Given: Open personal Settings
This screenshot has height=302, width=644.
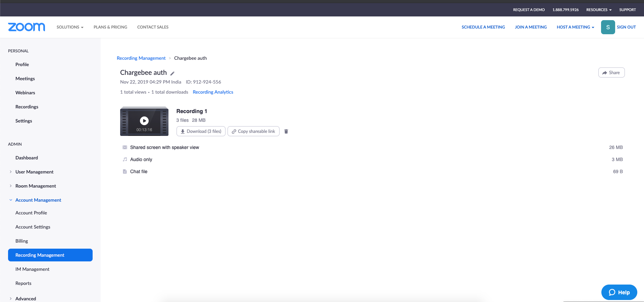Looking at the screenshot, I should tap(24, 121).
